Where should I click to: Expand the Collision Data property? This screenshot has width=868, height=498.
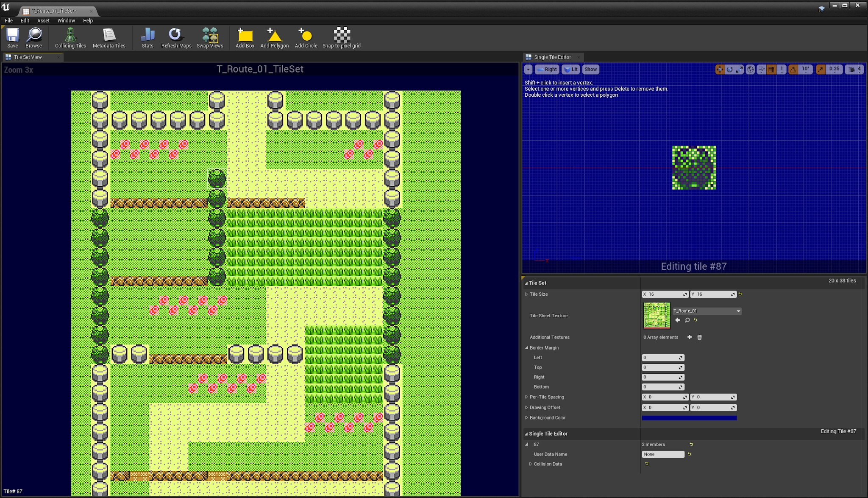[531, 464]
